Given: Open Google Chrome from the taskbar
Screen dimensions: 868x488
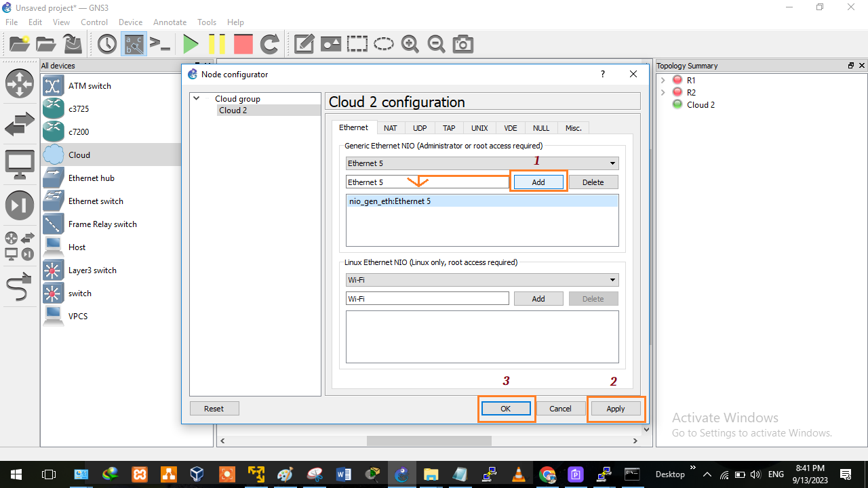Looking at the screenshot, I should click(547, 474).
